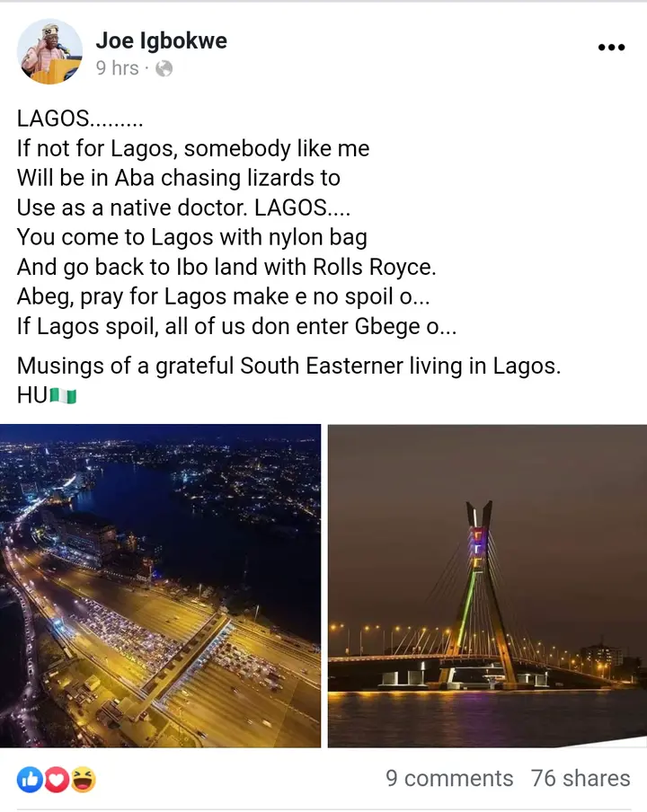This screenshot has width=647, height=812.
Task: Open the Joe Igbokwe profile name link
Action: (161, 40)
